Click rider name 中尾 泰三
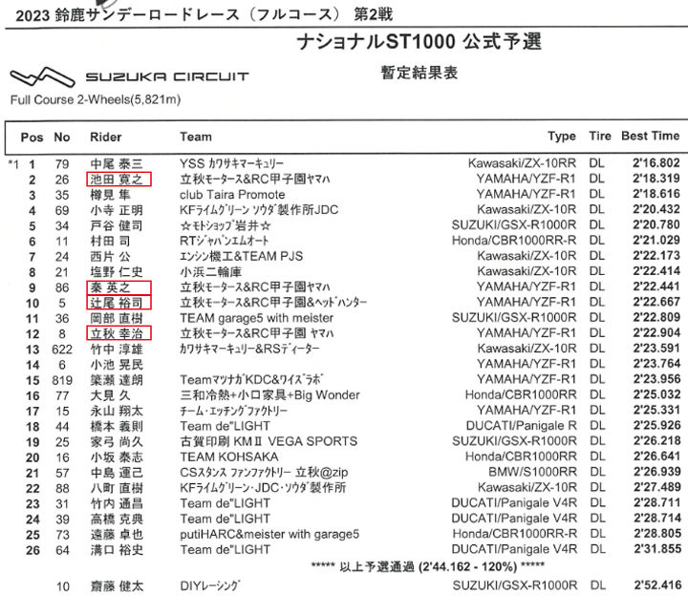The height and width of the screenshot is (616, 688). pyautogui.click(x=117, y=164)
